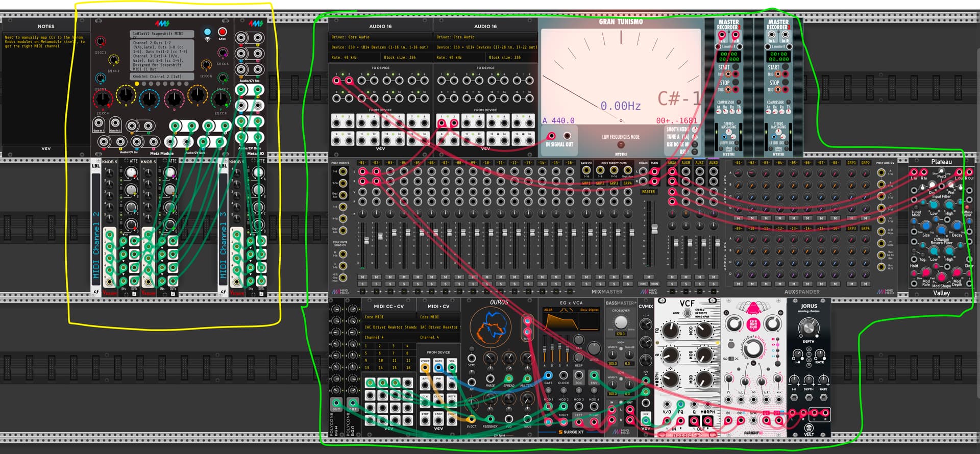Screen dimensions: 980x454
Task: Click STOP on first Master Recorder
Action: pos(736,83)
